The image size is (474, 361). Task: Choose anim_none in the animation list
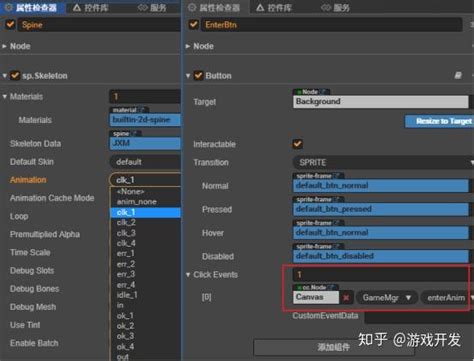[146, 202]
